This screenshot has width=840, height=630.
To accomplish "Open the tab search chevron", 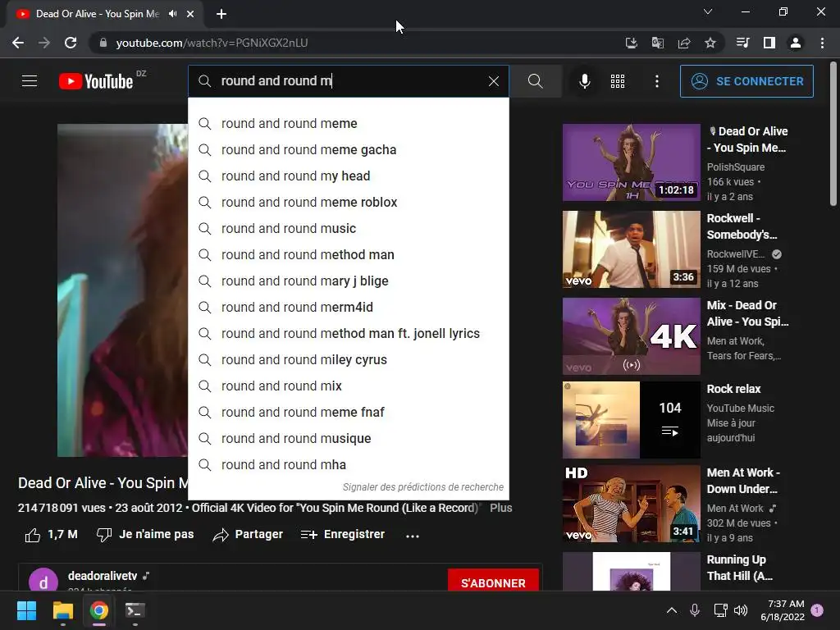I will (x=708, y=11).
